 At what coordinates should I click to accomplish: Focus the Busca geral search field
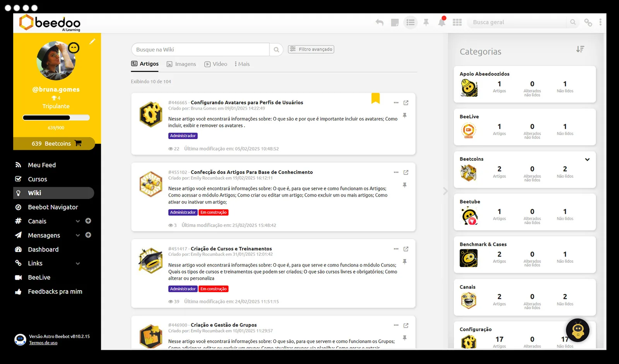(x=516, y=22)
